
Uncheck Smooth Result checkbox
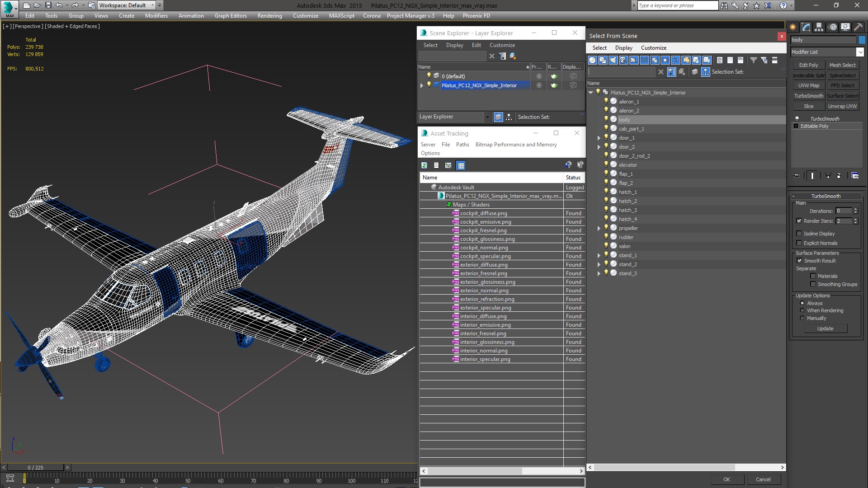point(799,261)
